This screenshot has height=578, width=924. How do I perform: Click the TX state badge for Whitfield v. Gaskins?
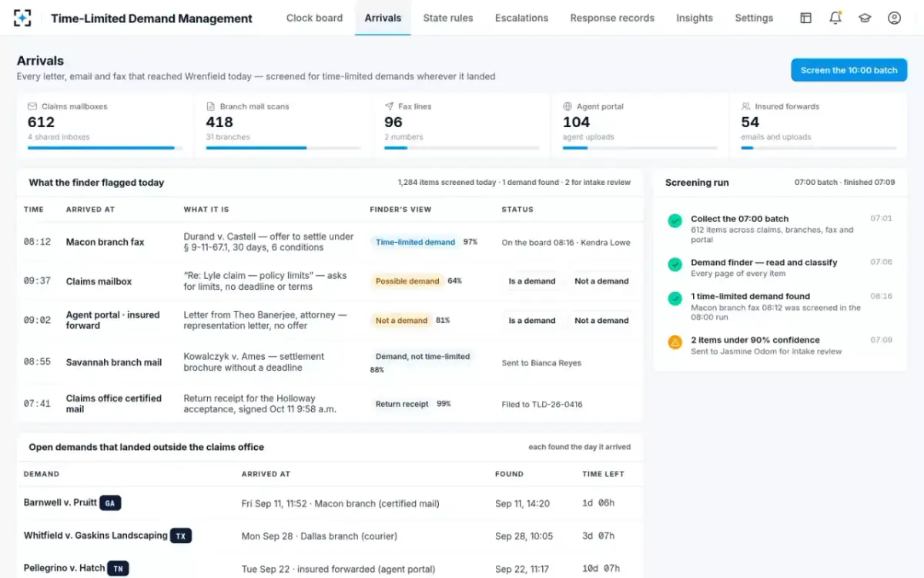coord(181,536)
